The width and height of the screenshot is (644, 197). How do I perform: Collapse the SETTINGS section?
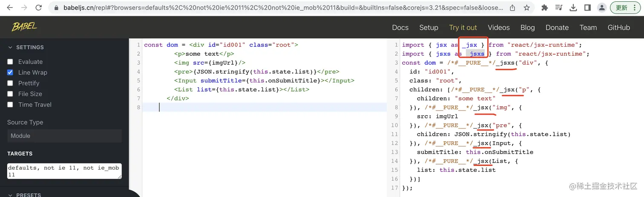26,47
